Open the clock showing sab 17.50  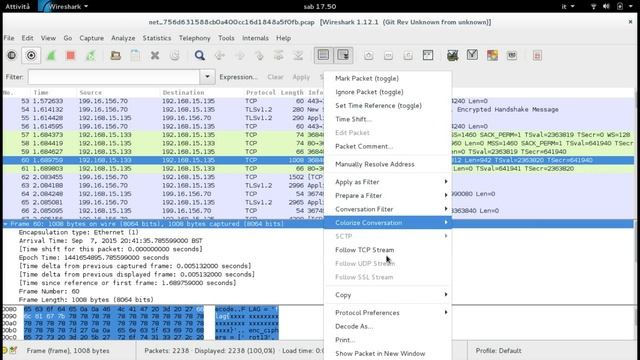click(320, 6)
